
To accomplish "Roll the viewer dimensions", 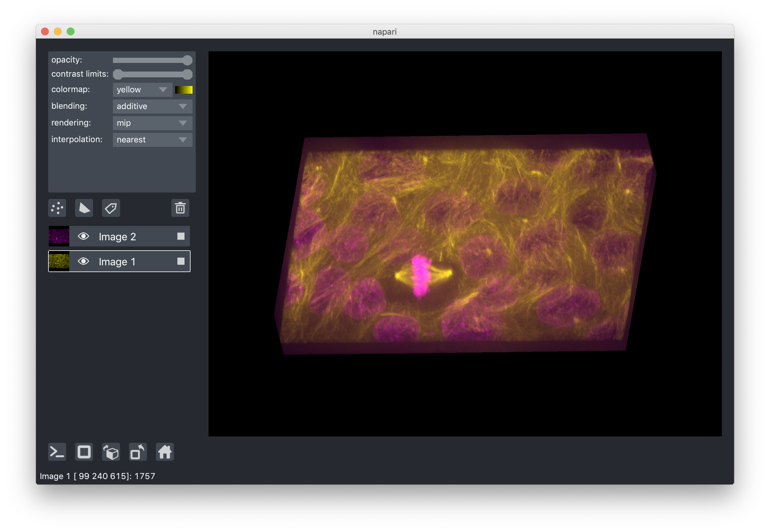I will coord(111,452).
